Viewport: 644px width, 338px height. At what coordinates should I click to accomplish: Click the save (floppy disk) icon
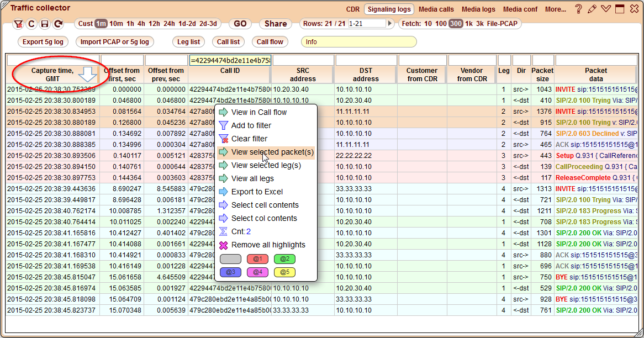click(x=45, y=24)
